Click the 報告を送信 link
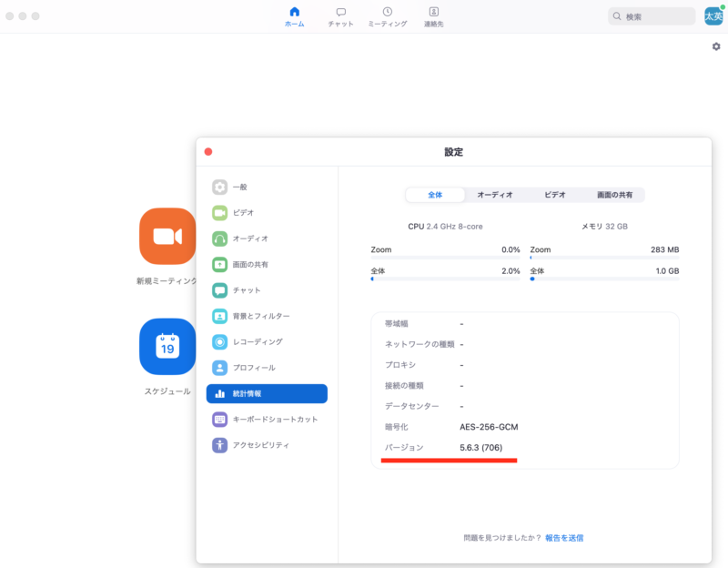Image resolution: width=728 pixels, height=568 pixels. 564,538
